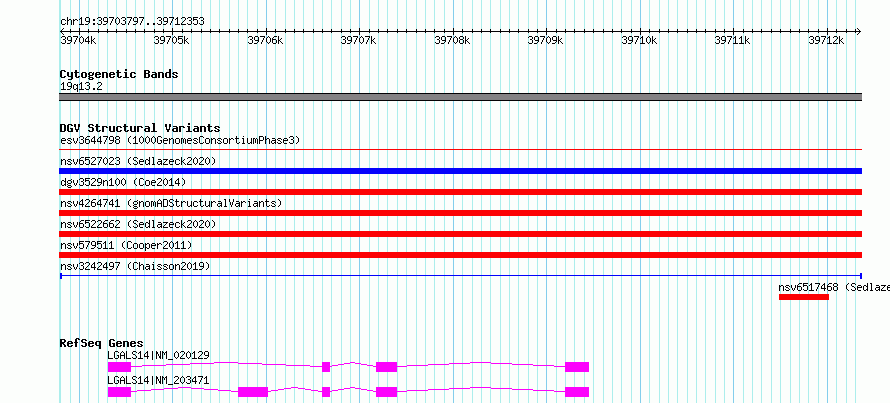Click the red nsv579511 variant bar
The image size is (890, 403).
click(x=461, y=255)
